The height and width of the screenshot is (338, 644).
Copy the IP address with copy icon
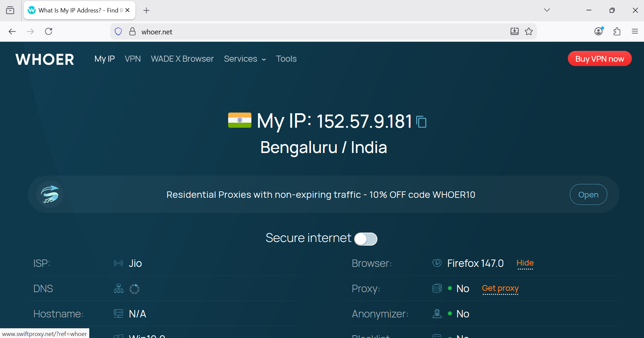coord(421,122)
